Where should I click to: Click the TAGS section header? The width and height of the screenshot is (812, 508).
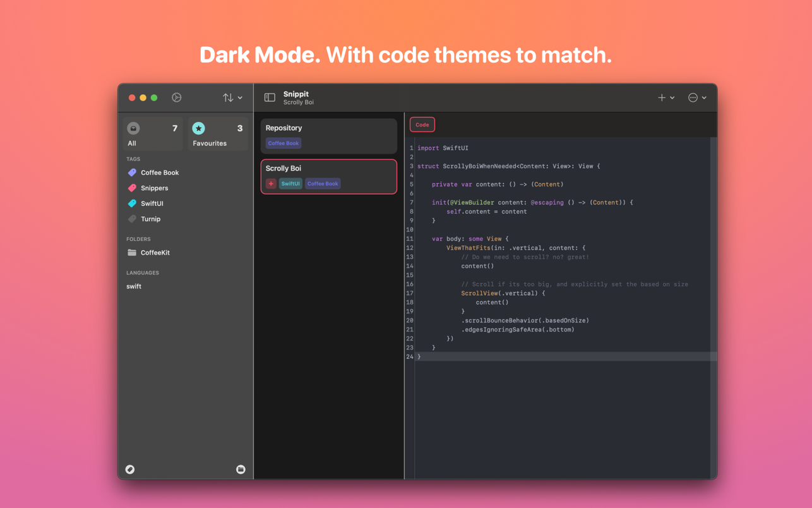click(133, 159)
